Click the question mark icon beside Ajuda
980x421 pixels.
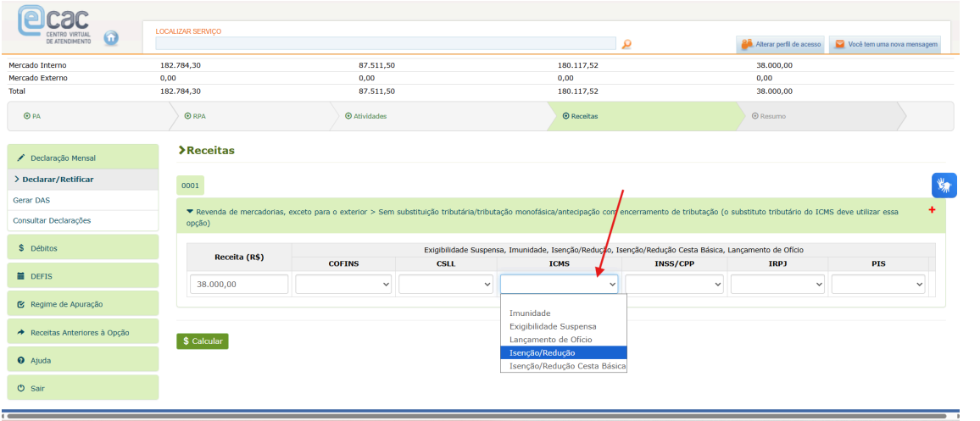(x=20, y=360)
